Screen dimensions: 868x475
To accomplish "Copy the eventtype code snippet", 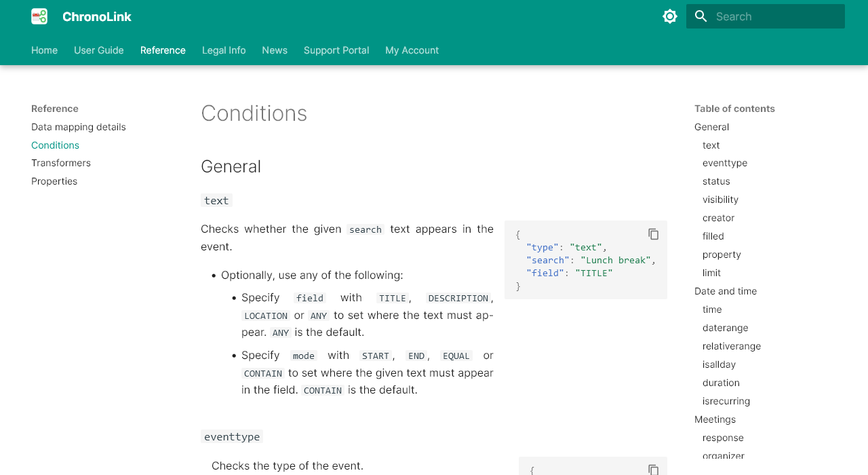I will [x=654, y=470].
